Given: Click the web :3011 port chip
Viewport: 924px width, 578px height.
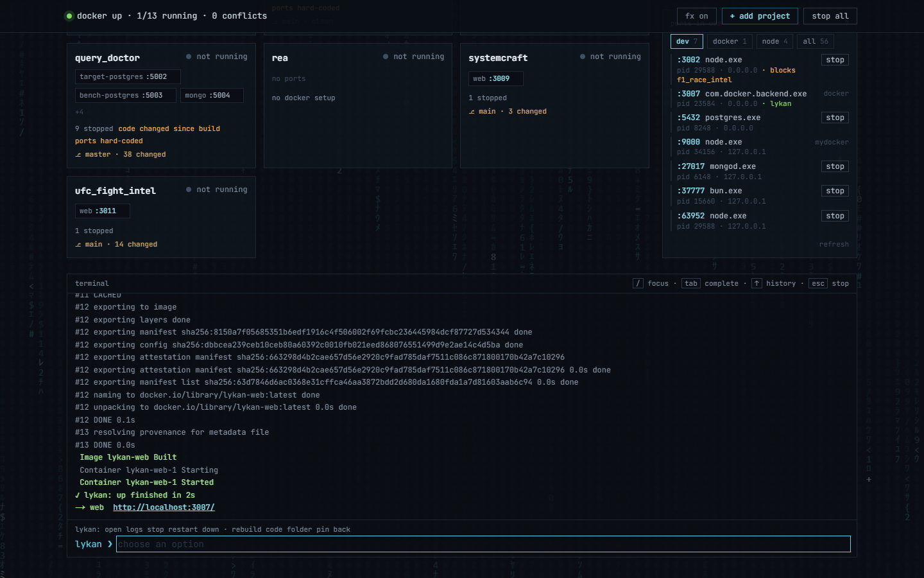Looking at the screenshot, I should (x=103, y=211).
